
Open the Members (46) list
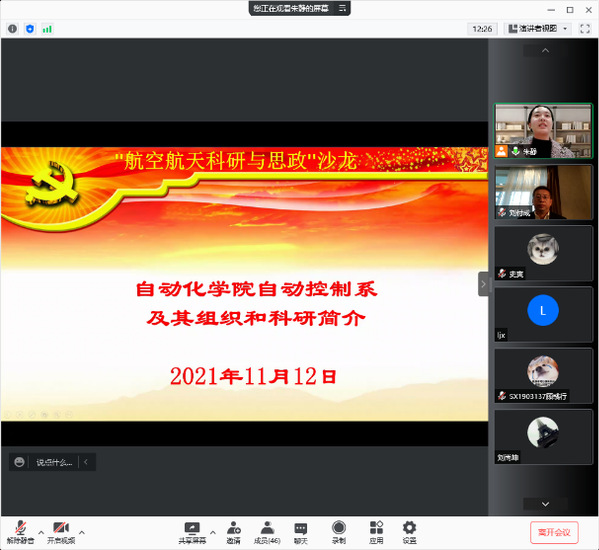[x=267, y=533]
